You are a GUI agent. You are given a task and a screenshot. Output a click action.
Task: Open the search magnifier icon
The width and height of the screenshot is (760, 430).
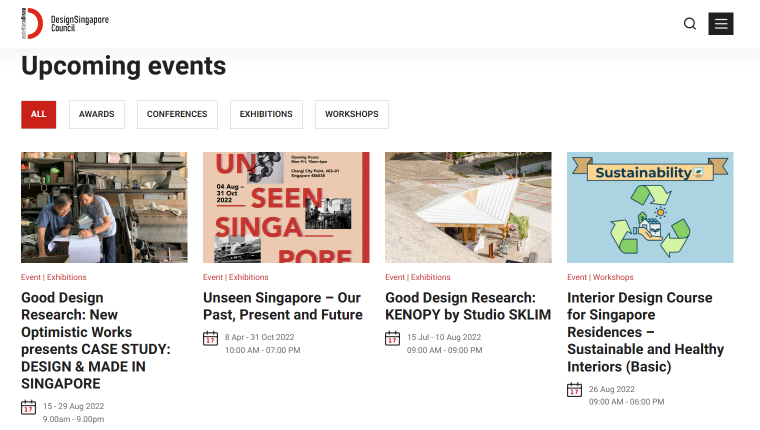click(690, 24)
